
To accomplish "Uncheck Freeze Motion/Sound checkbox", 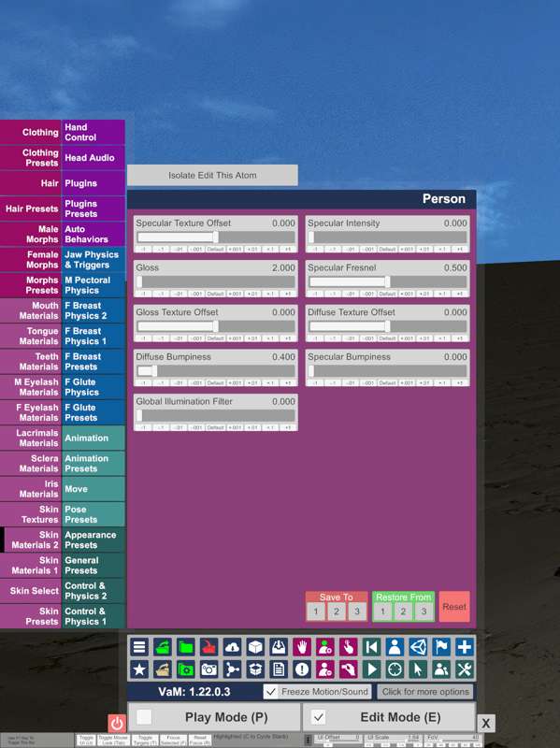I will pos(270,692).
